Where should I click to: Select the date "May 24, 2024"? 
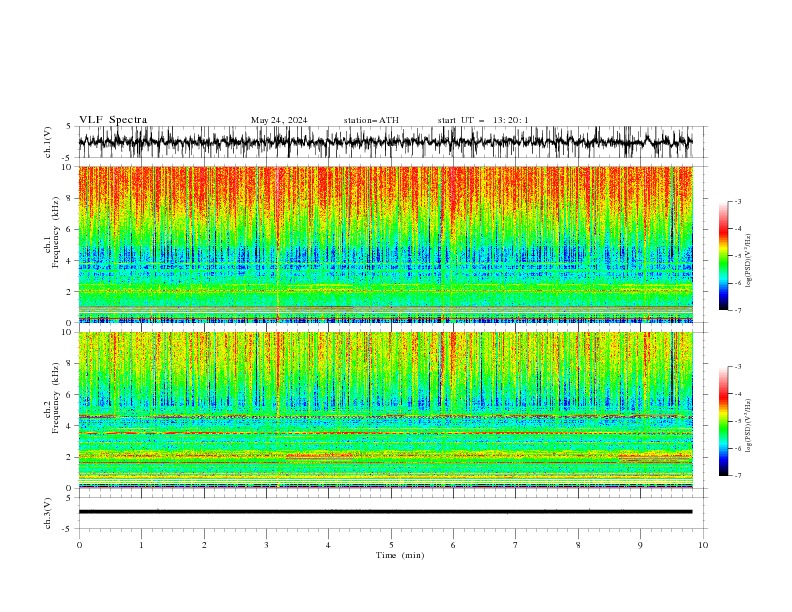tap(279, 120)
